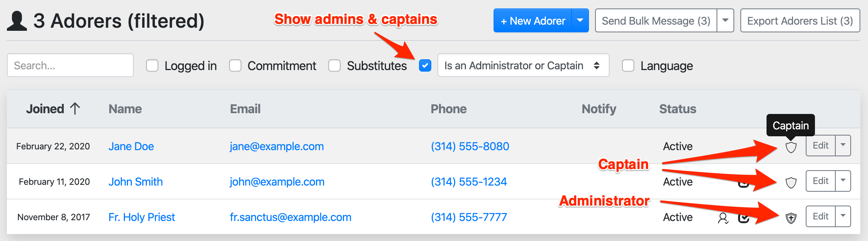Click the Export Adorers List button
The height and width of the screenshot is (241, 868).
tap(800, 21)
